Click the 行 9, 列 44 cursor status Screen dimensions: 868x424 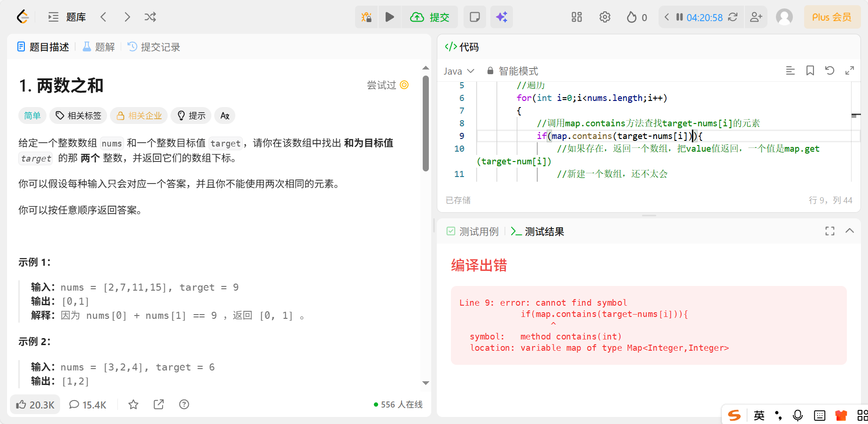[x=830, y=200]
